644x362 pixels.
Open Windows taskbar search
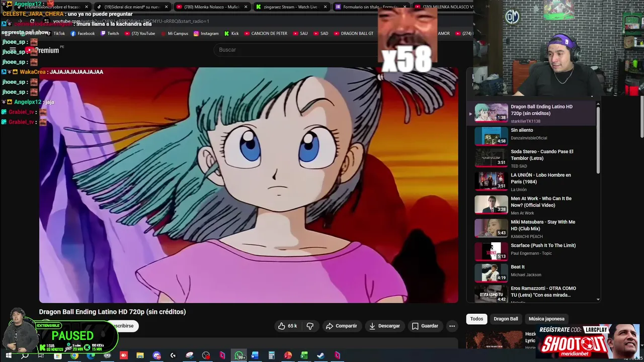coord(25,355)
